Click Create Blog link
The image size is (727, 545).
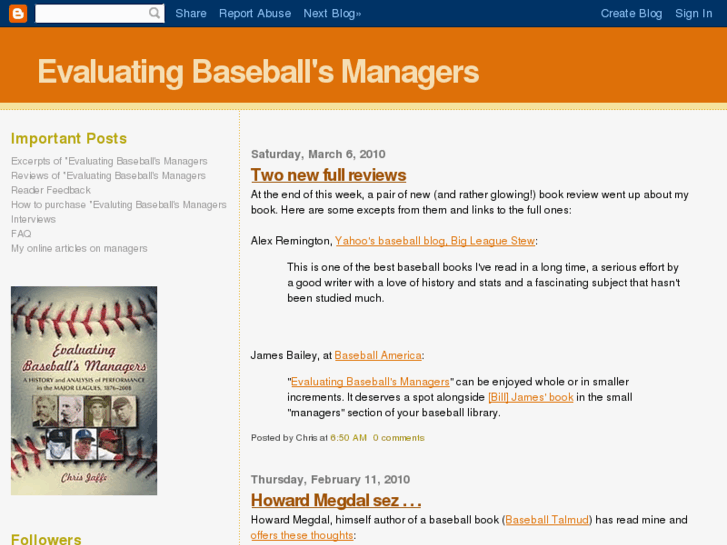[631, 13]
